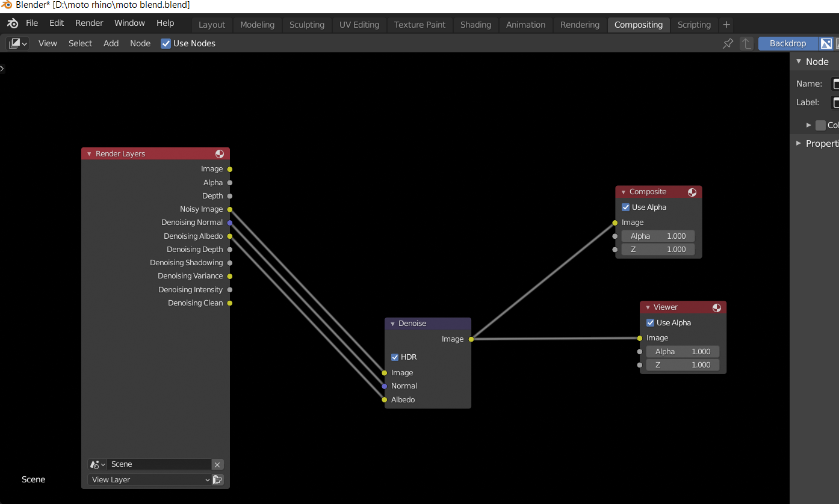The width and height of the screenshot is (839, 504).
Task: Click the Noisy Image output socket
Action: (230, 209)
